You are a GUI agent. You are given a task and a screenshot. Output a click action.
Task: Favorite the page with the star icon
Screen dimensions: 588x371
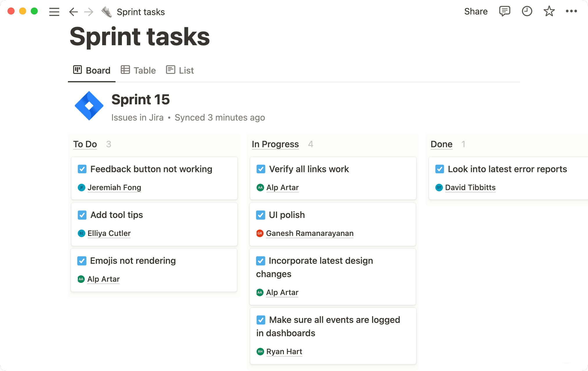[x=549, y=11]
